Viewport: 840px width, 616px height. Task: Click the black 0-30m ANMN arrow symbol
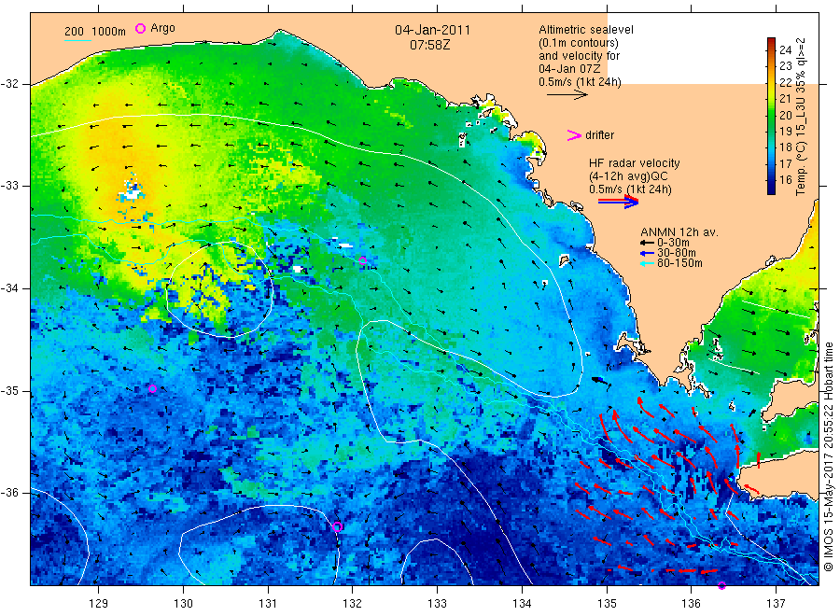pos(647,244)
